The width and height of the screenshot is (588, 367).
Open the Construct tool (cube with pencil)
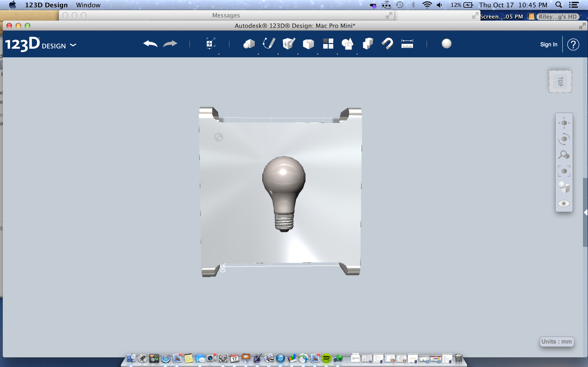click(288, 44)
